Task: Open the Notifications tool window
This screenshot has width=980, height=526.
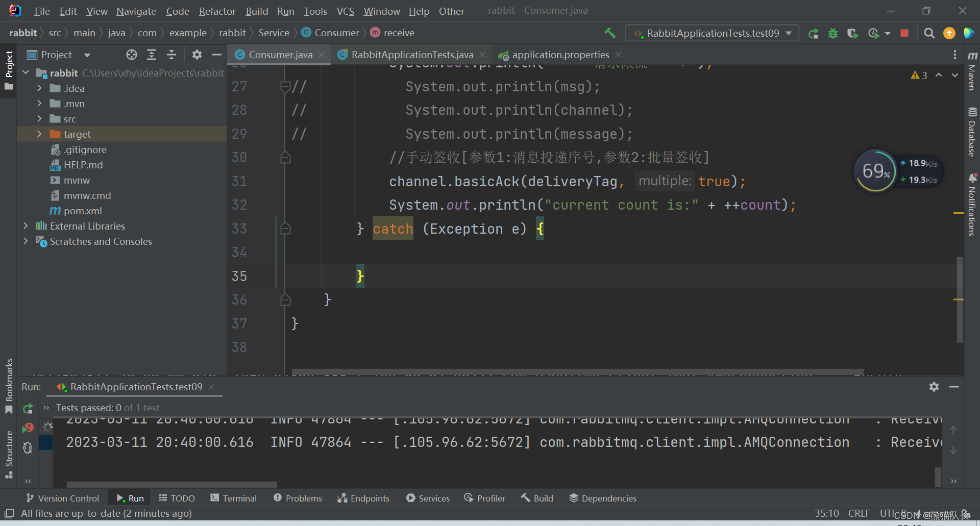Action: [972, 204]
